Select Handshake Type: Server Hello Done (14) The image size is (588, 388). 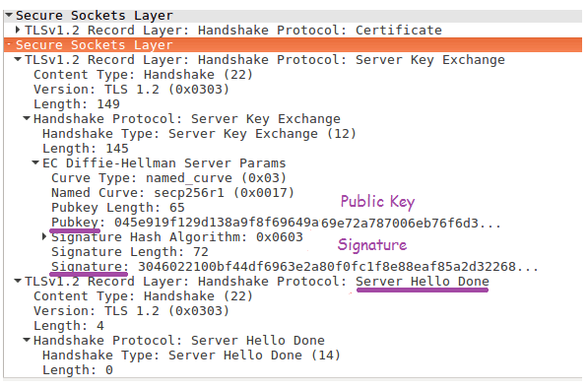[x=191, y=356]
